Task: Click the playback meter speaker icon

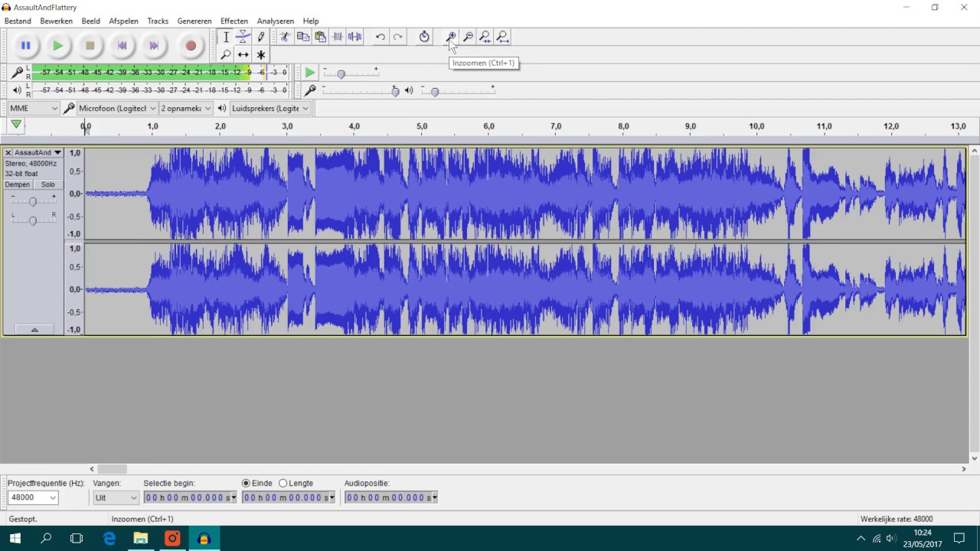Action: tap(17, 90)
